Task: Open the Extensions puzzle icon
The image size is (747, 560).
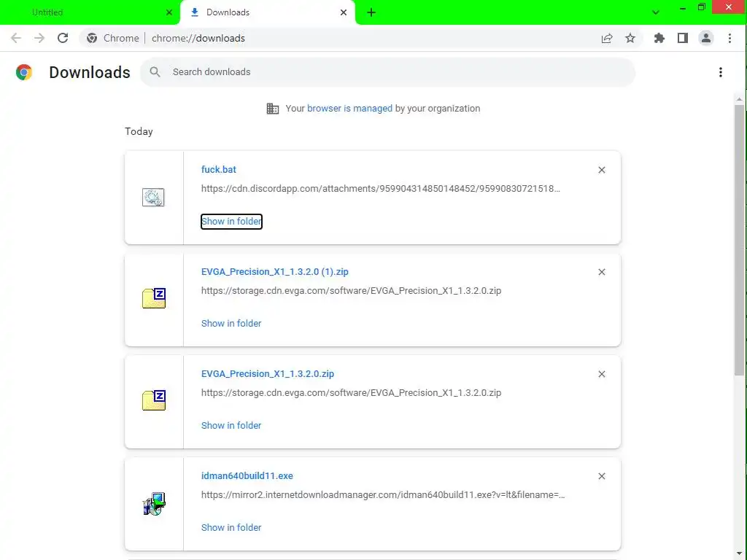Action: 659,38
